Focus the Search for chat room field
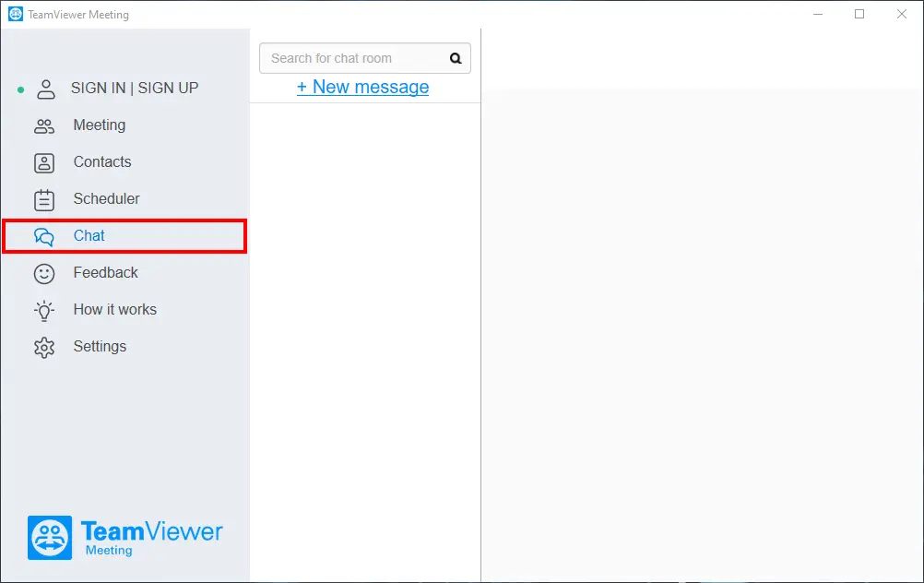924x583 pixels. click(x=365, y=58)
